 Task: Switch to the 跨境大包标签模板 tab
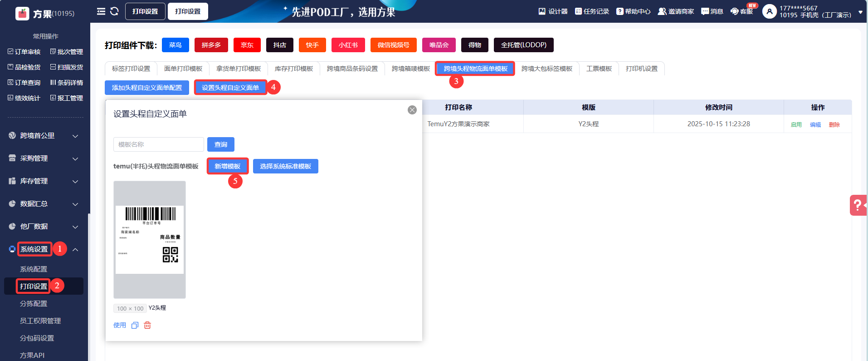pos(547,69)
